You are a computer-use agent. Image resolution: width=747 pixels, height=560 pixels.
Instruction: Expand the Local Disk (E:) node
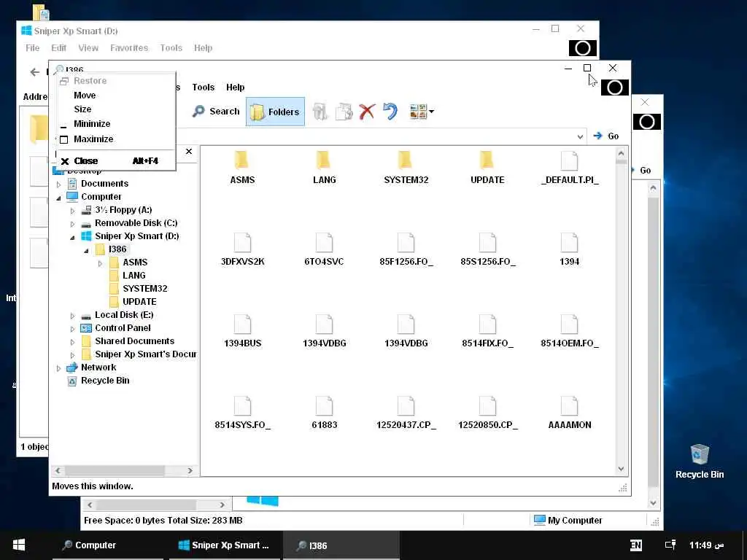[72, 316]
